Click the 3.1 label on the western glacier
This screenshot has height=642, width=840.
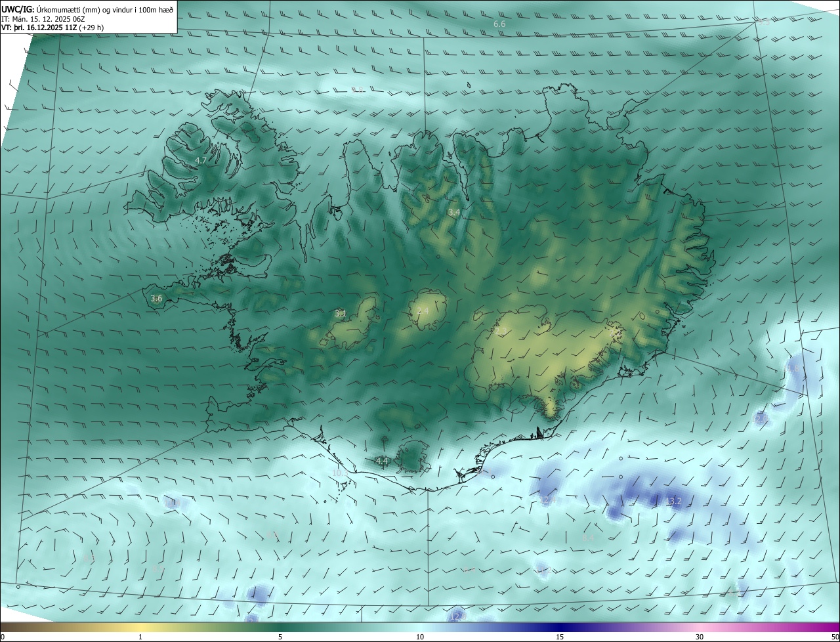(x=341, y=314)
